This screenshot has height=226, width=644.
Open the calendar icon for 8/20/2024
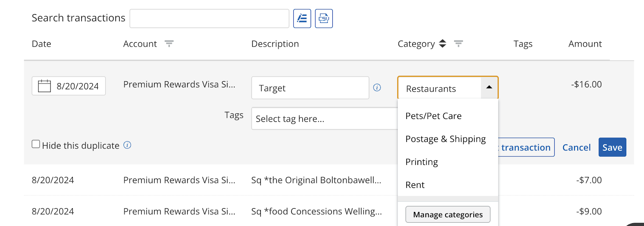point(44,86)
